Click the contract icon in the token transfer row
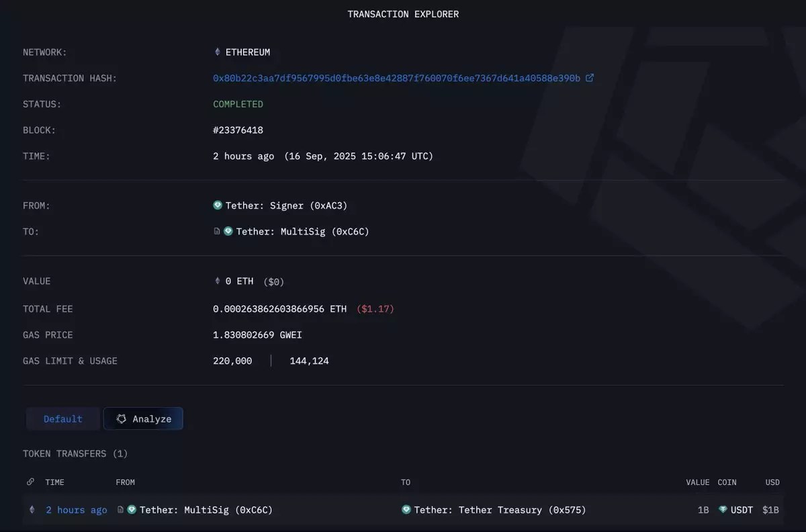The width and height of the screenshot is (806, 532). click(x=120, y=510)
